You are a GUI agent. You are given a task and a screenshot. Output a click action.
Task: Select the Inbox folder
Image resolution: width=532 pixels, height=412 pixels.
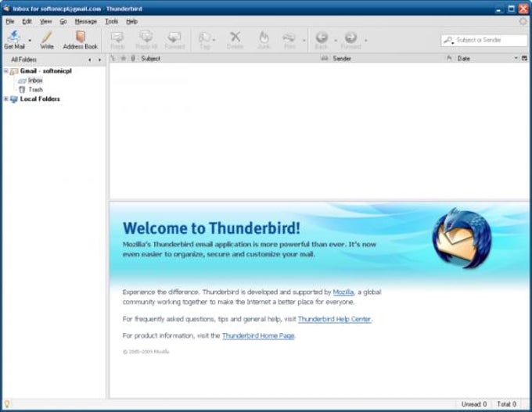[x=35, y=81]
